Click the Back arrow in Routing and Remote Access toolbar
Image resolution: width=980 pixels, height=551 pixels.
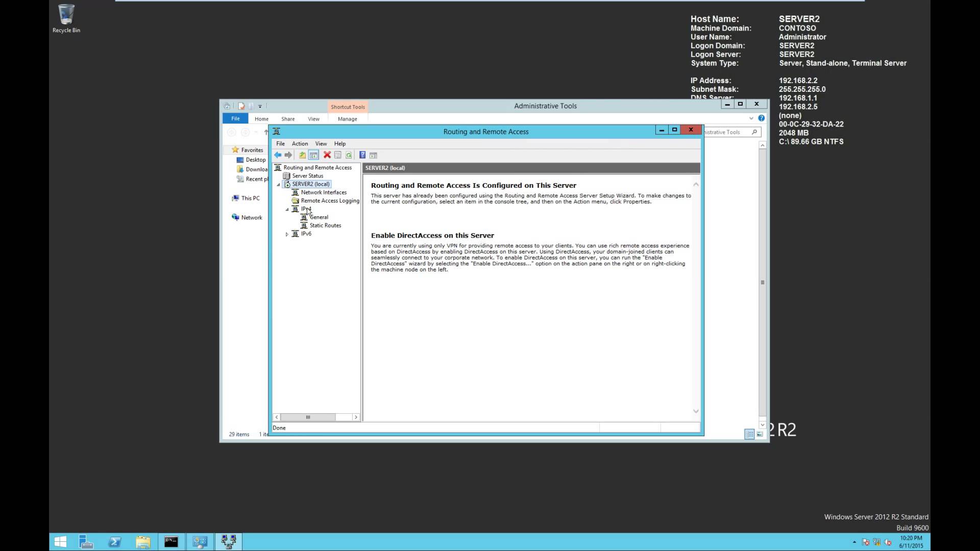pyautogui.click(x=278, y=155)
